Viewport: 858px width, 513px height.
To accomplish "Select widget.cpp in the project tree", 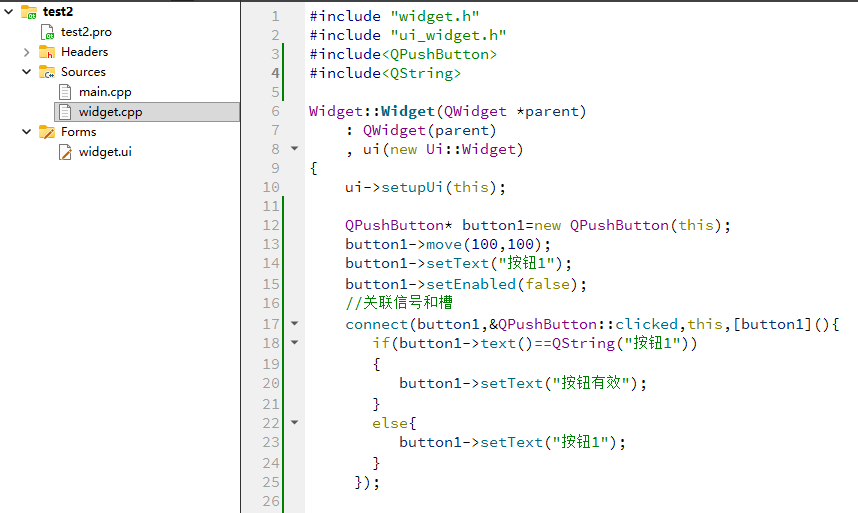I will click(x=111, y=112).
